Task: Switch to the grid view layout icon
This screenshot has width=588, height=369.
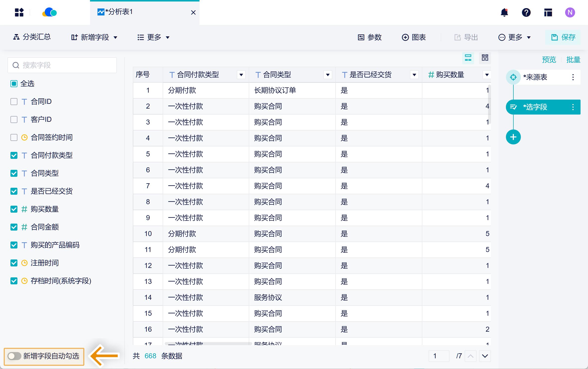Action: (485, 58)
